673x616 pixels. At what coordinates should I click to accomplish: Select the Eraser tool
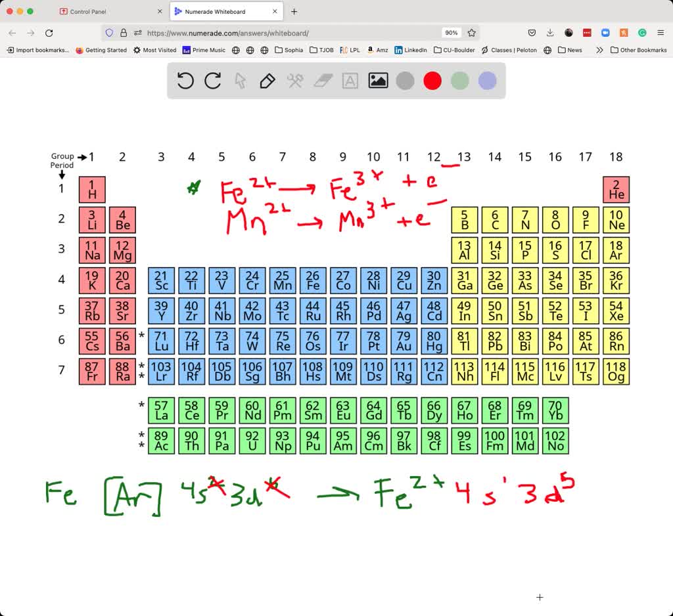click(x=322, y=80)
